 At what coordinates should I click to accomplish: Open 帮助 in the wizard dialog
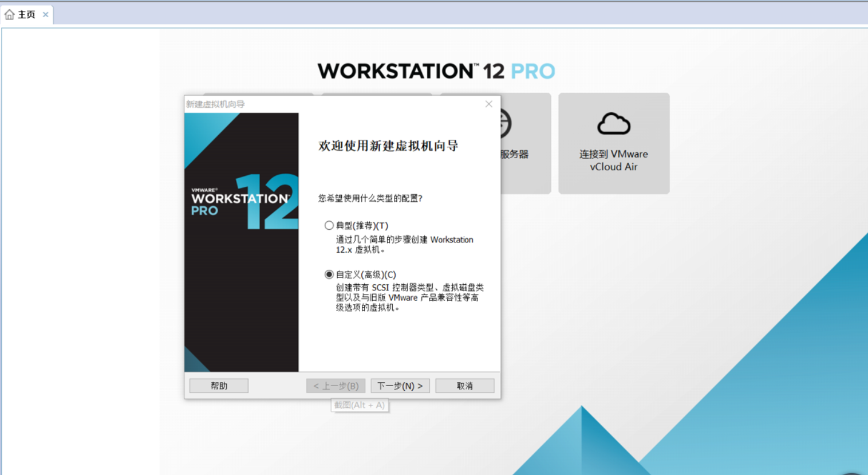(x=219, y=386)
